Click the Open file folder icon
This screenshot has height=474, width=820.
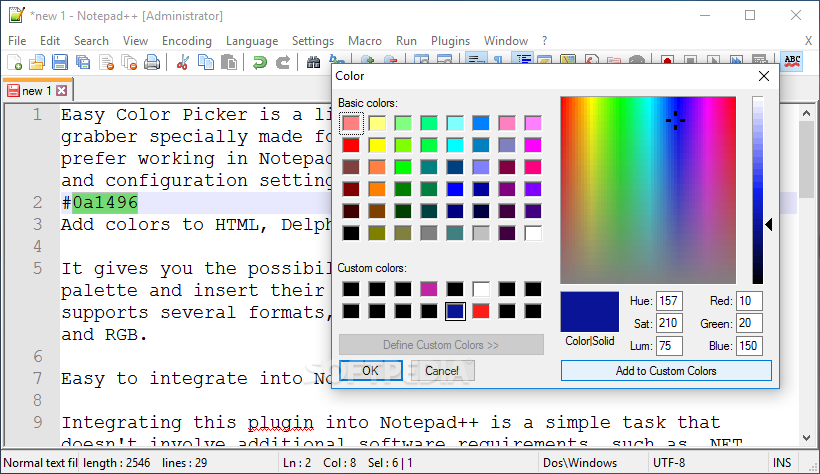click(37, 62)
